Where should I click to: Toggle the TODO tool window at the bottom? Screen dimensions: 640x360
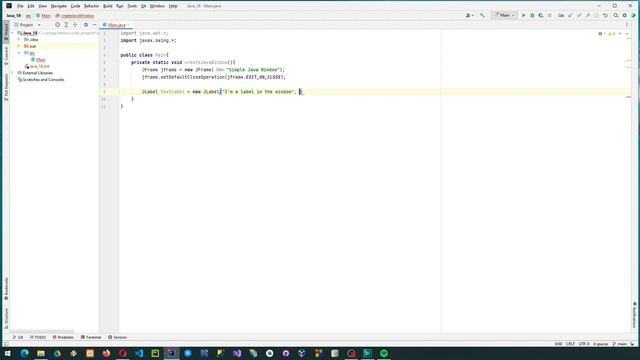(38, 337)
